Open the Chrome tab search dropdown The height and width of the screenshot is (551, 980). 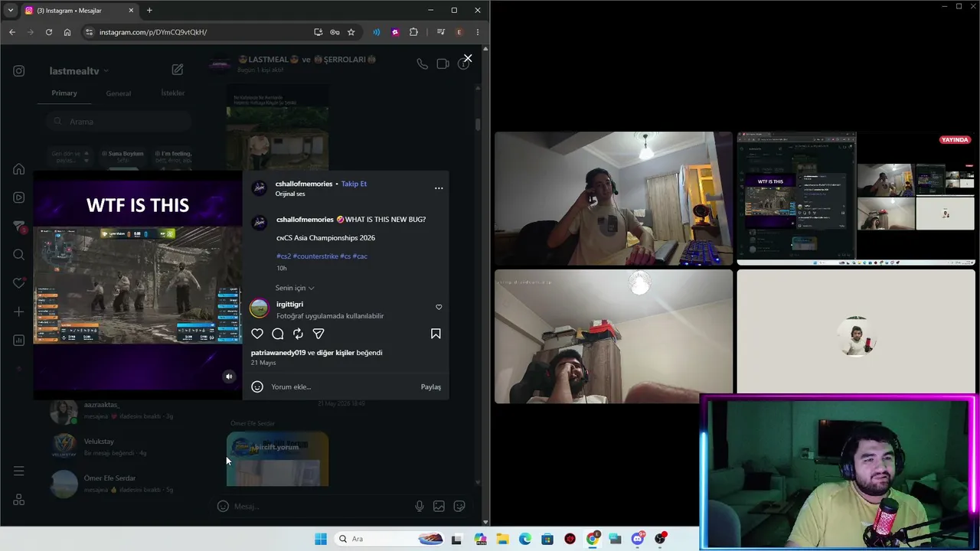pos(10,11)
